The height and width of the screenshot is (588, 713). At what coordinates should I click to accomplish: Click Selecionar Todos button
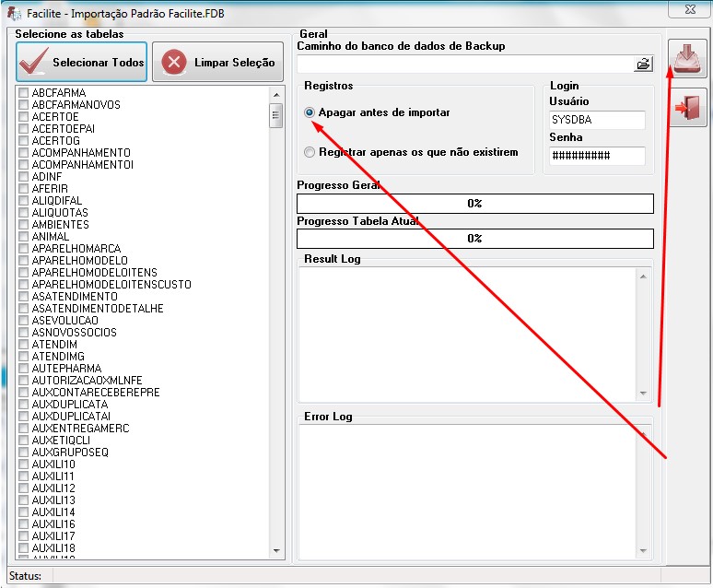click(x=81, y=62)
